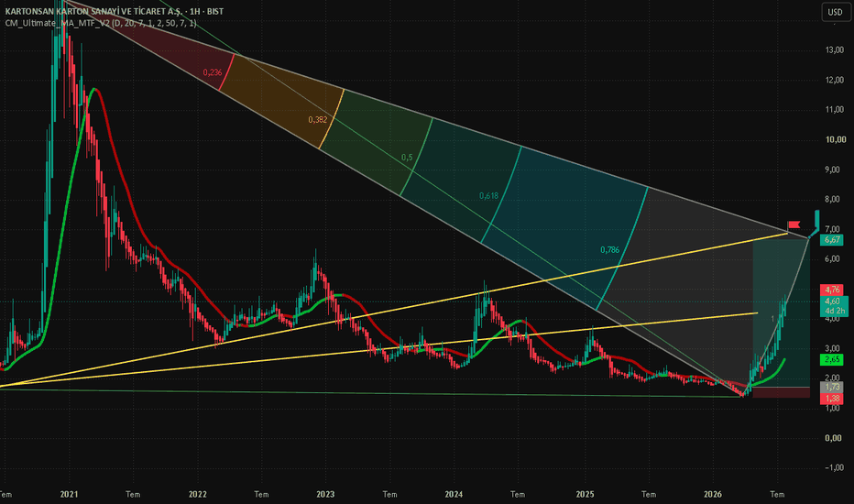Image resolution: width=854 pixels, height=504 pixels.
Task: Click the 2026 label on time axis
Action: click(712, 495)
